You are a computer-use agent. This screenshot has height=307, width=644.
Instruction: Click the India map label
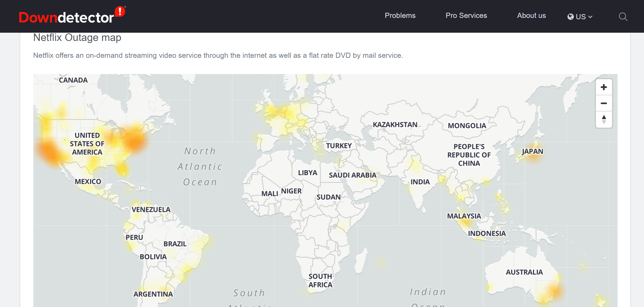pos(420,182)
